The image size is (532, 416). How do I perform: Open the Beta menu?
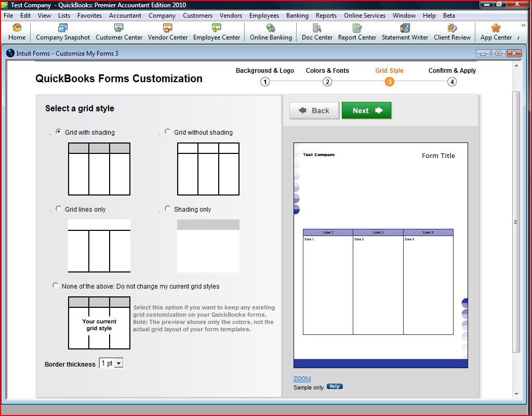pyautogui.click(x=449, y=16)
